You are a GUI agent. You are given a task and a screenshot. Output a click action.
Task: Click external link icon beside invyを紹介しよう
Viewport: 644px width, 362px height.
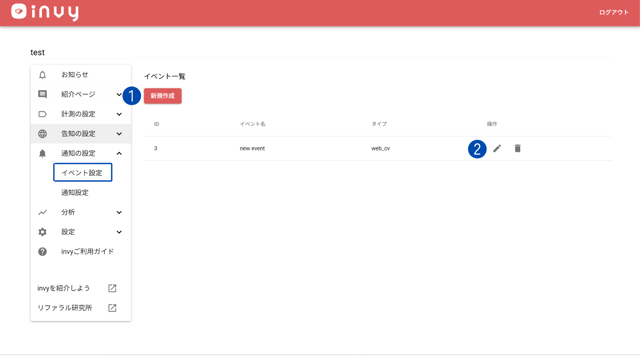click(x=112, y=288)
